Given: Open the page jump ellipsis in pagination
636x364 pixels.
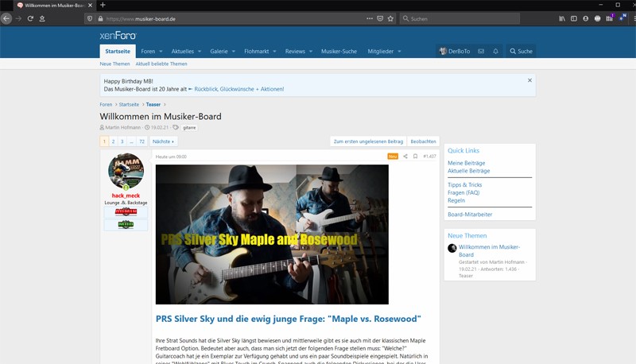Looking at the screenshot, I should click(131, 141).
